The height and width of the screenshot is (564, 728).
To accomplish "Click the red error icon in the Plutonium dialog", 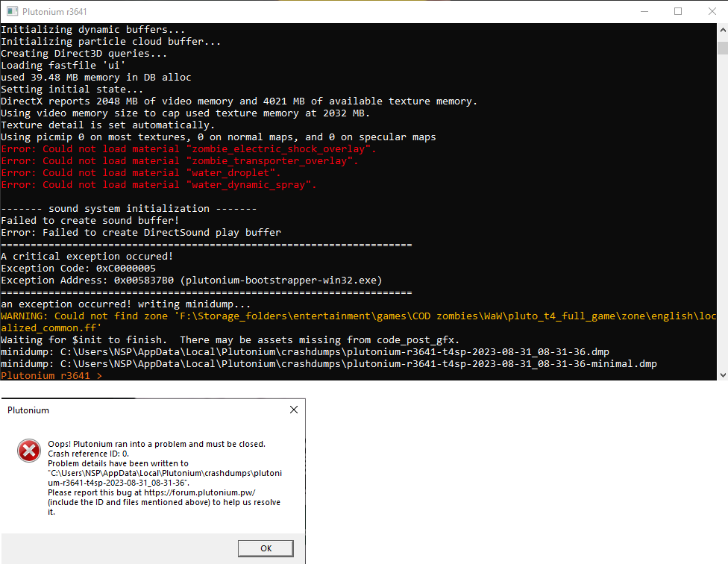I will pyautogui.click(x=29, y=451).
